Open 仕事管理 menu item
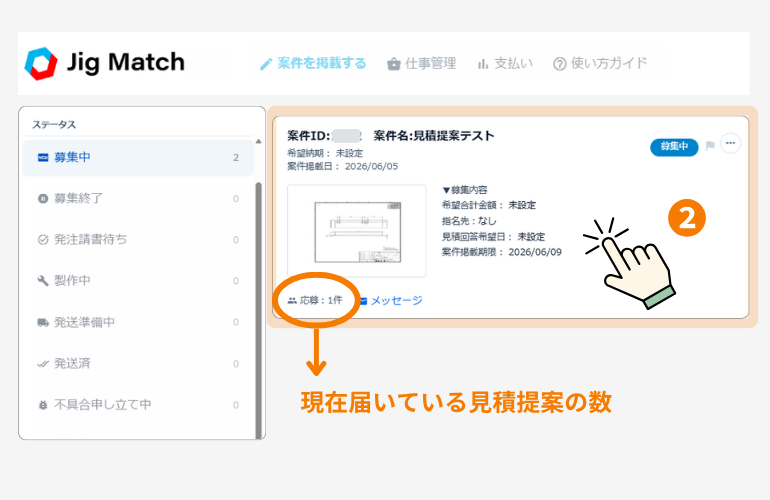Image resolution: width=770 pixels, height=500 pixels. (x=422, y=63)
